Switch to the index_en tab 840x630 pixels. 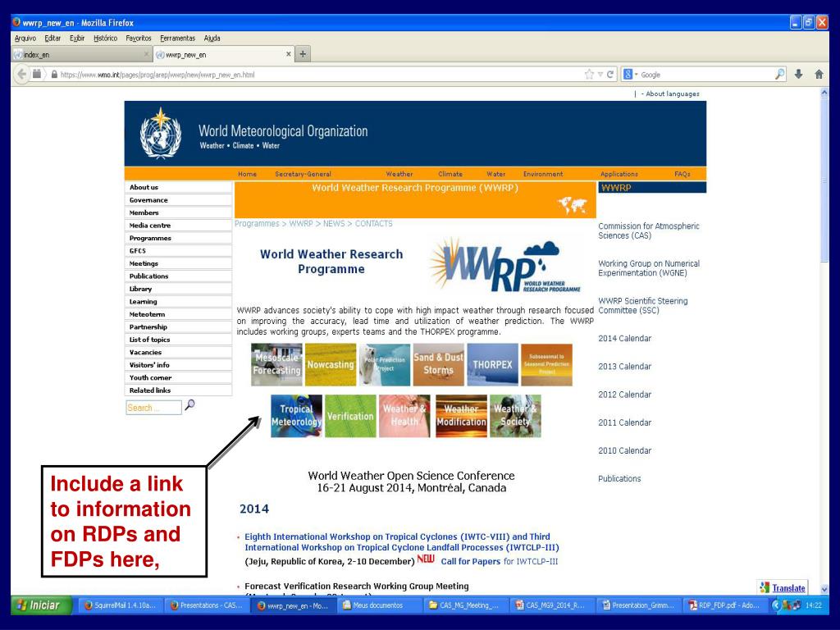point(82,55)
